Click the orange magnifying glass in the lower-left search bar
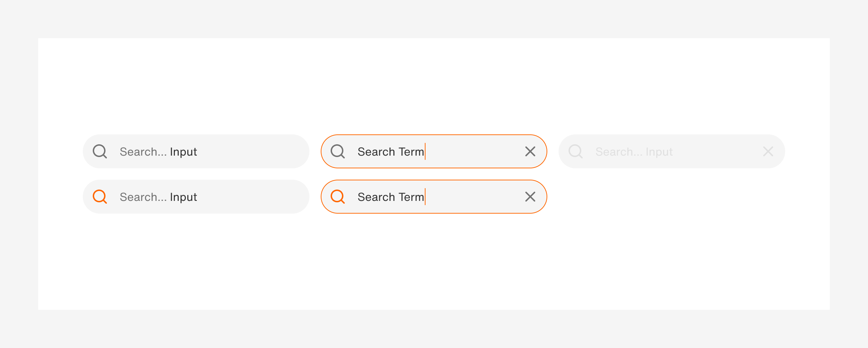868x348 pixels. click(100, 197)
